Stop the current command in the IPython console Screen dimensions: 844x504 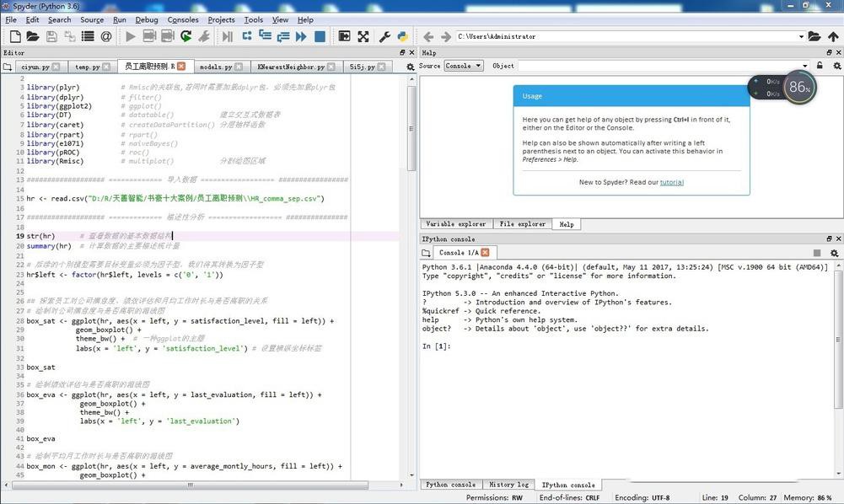coord(817,253)
